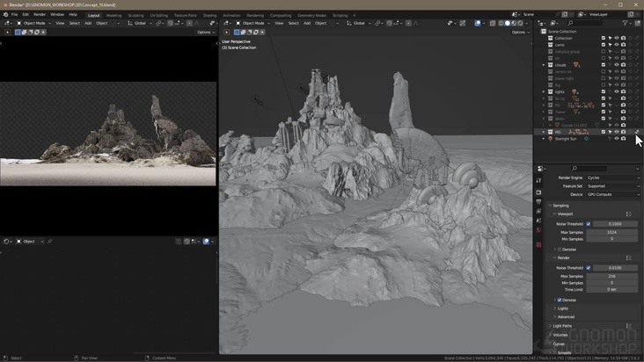Click Blender logo icon in menu bar
Screen dimensions: 644x362
point(5,14)
